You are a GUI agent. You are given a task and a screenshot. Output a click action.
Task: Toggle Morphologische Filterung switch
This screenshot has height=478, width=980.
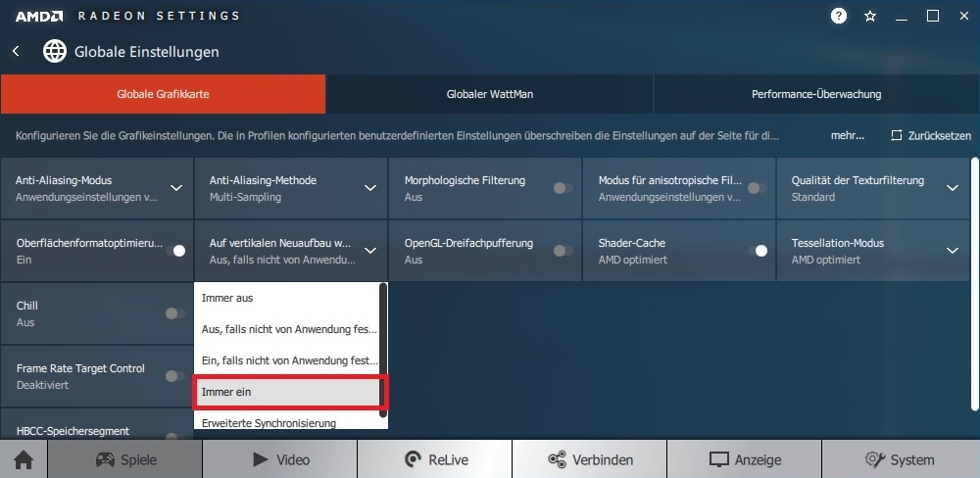click(x=563, y=188)
